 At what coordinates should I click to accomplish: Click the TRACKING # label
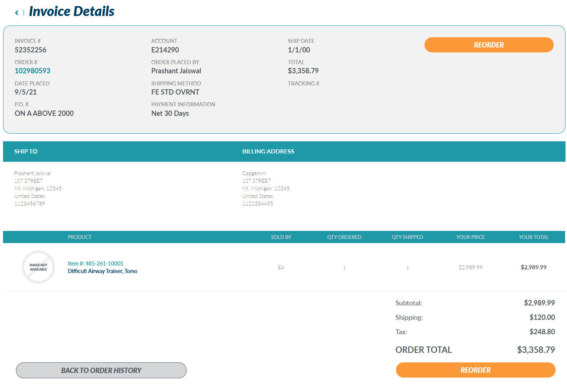tap(303, 84)
